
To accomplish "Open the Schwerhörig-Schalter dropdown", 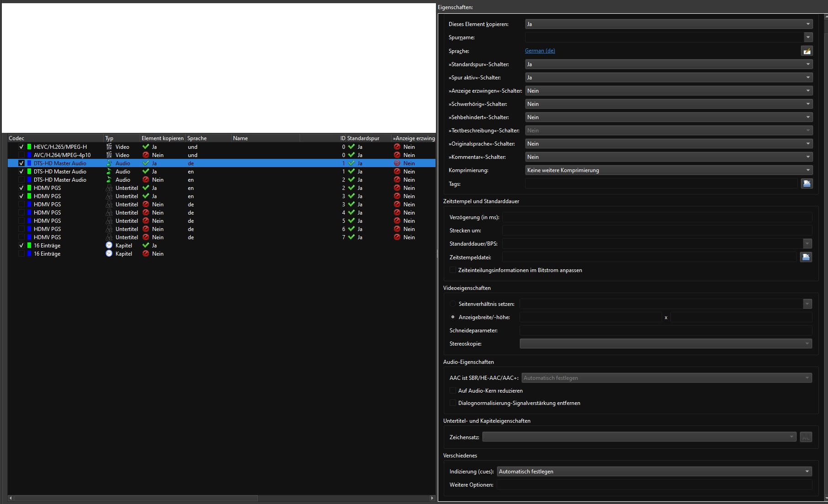I will pos(669,104).
